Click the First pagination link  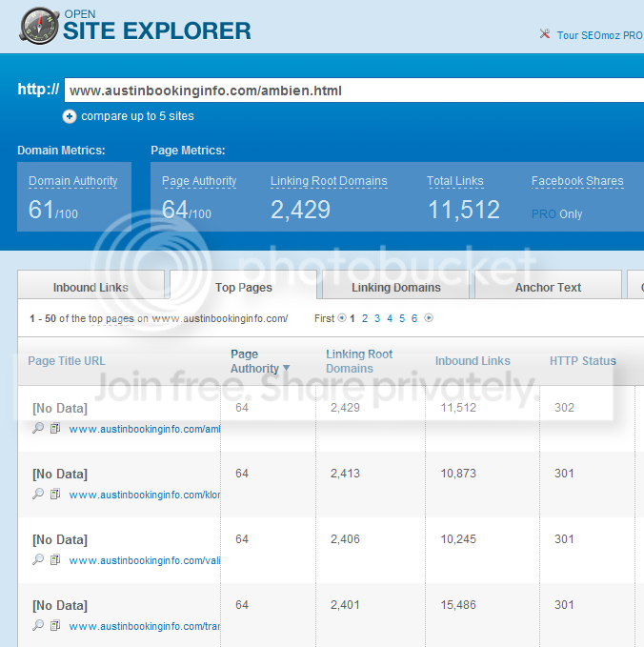tap(324, 318)
